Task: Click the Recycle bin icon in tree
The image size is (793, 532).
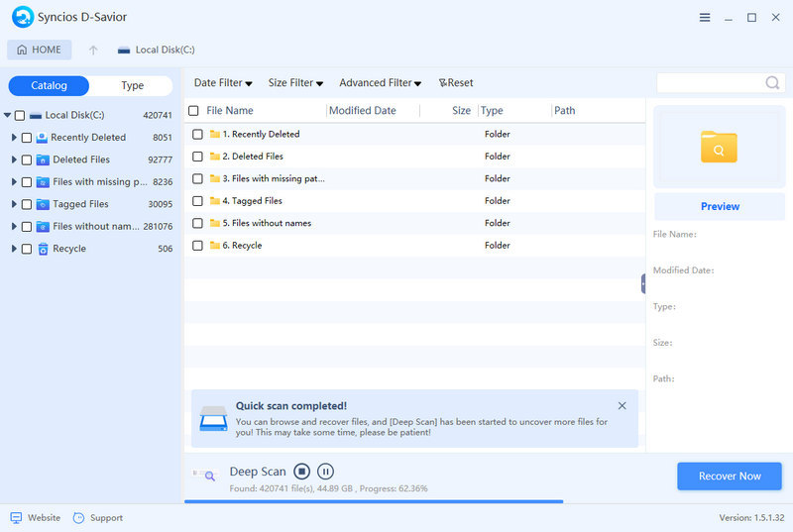Action: point(43,249)
